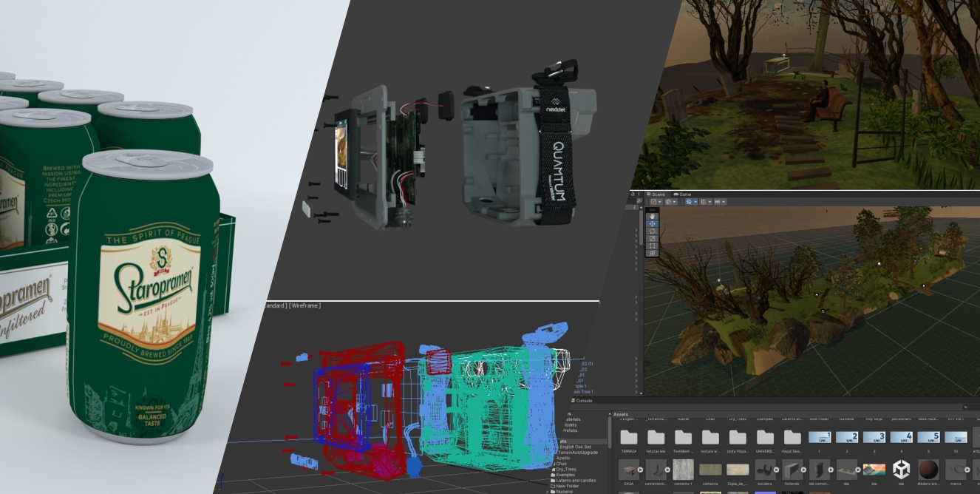This screenshot has width=980, height=494.
Task: Select the Hand view tool in Scene overlay
Action: tap(652, 216)
